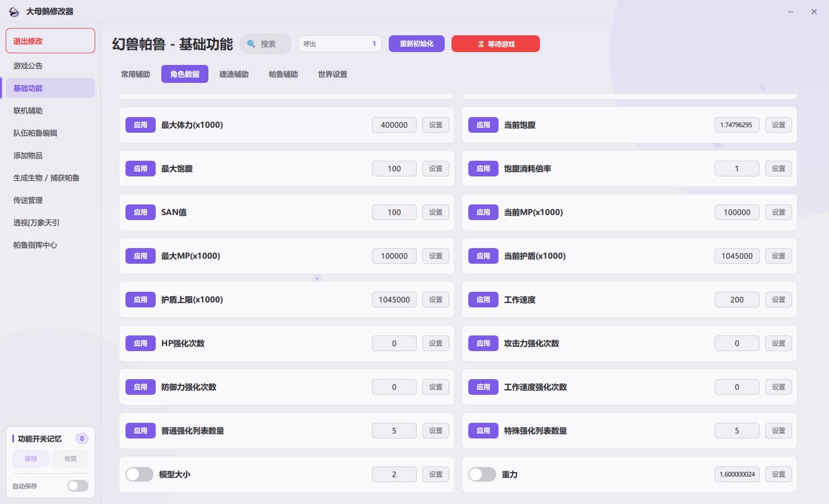The image size is (829, 504).
Task: Select 基础功能 in the sidebar
Action: (x=50, y=88)
